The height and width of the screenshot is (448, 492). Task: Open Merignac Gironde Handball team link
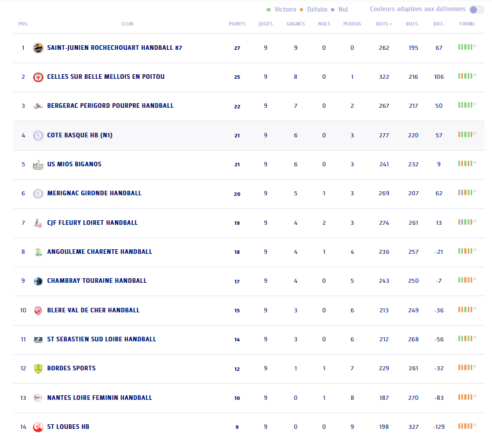click(x=94, y=194)
